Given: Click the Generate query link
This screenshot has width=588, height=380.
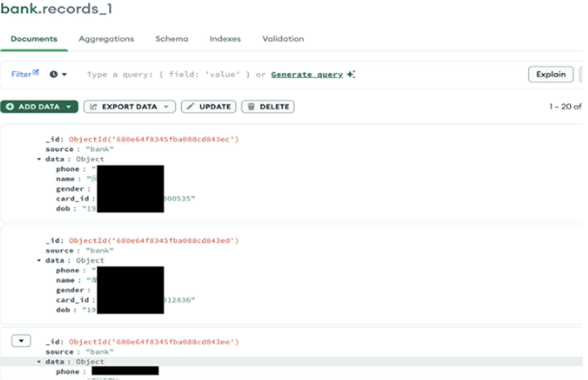Looking at the screenshot, I should click(307, 74).
